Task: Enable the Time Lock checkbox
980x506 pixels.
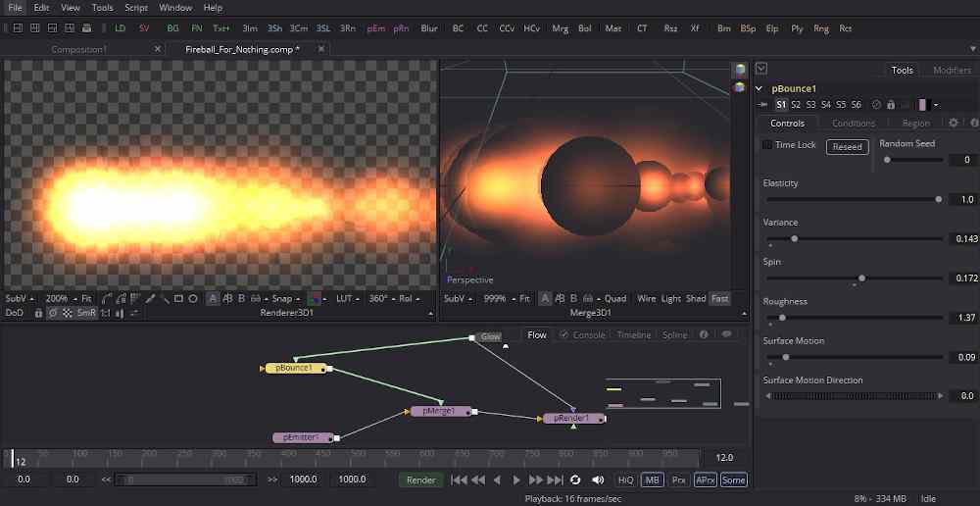Action: click(x=767, y=144)
